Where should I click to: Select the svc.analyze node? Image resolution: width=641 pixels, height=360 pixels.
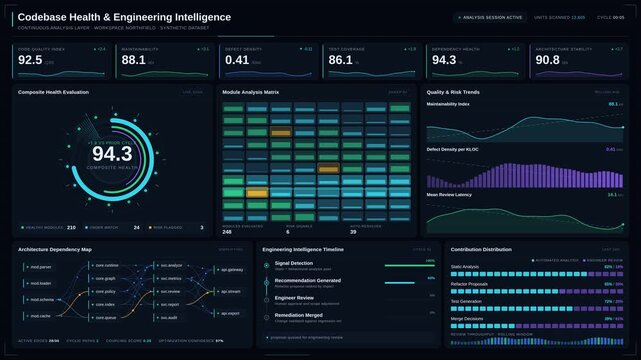169,265
